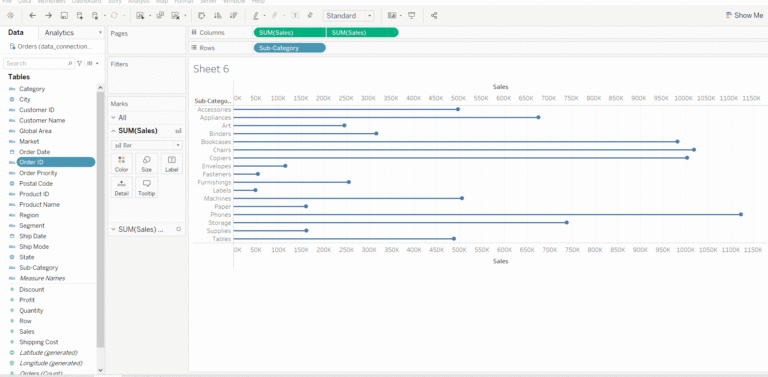
Task: Select the Sub-Category field in Tables
Action: 38,268
